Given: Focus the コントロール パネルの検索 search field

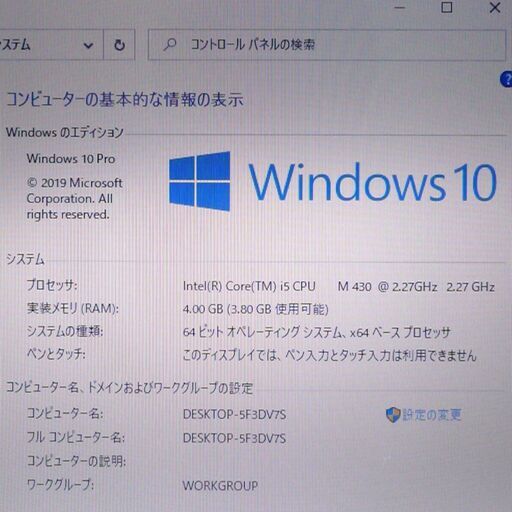Looking at the screenshot, I should (x=327, y=45).
